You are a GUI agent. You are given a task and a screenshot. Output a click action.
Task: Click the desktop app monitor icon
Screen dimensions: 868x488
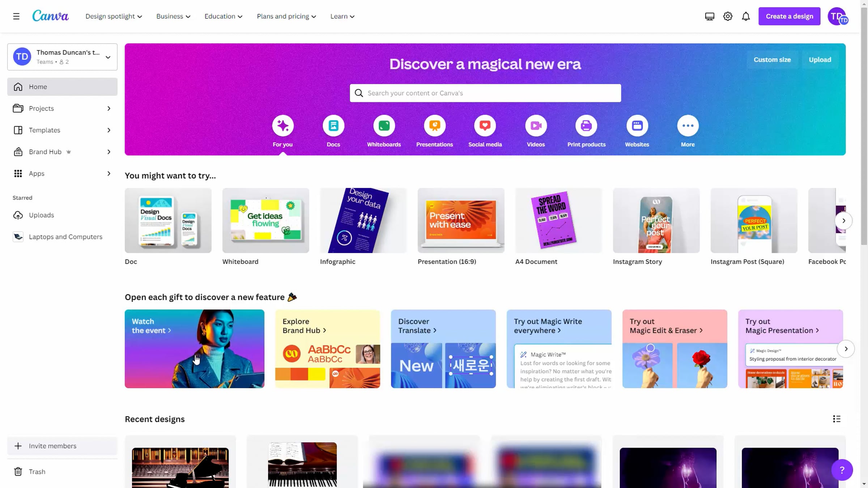pyautogui.click(x=710, y=16)
